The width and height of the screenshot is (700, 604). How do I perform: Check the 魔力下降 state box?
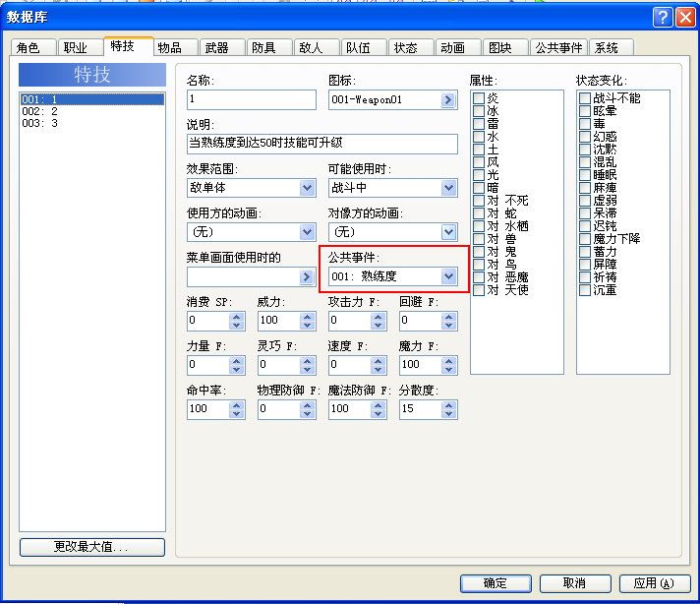585,239
